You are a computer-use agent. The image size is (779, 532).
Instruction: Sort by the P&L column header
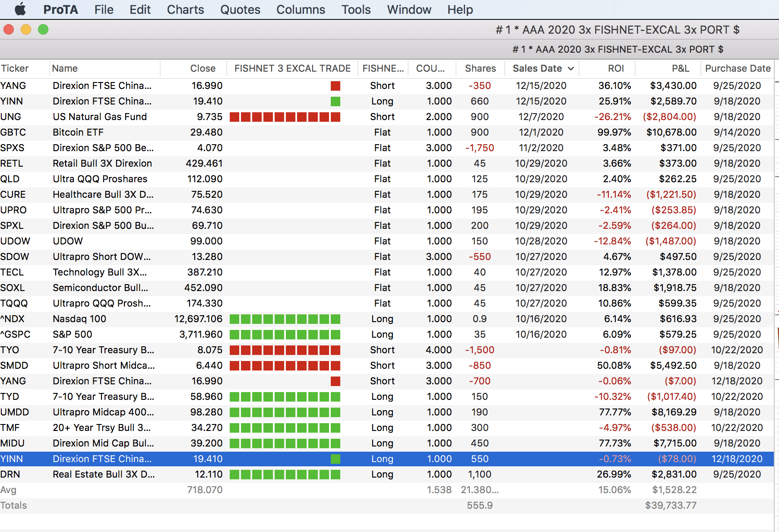pos(681,68)
